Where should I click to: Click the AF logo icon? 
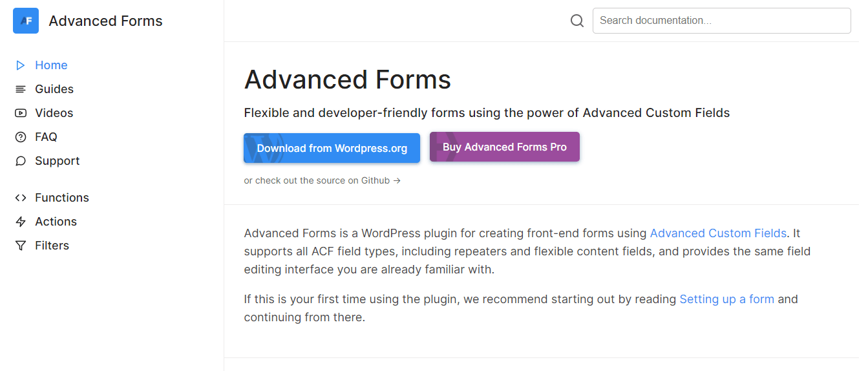point(26,21)
